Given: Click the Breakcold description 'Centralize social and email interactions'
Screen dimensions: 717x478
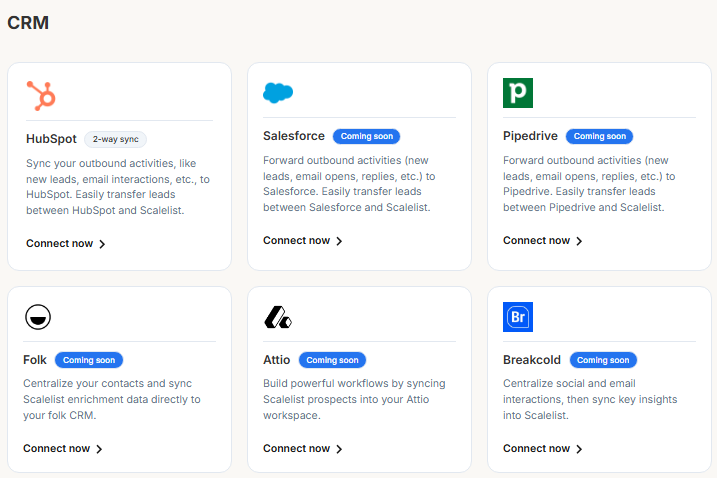Looking at the screenshot, I should [x=590, y=399].
